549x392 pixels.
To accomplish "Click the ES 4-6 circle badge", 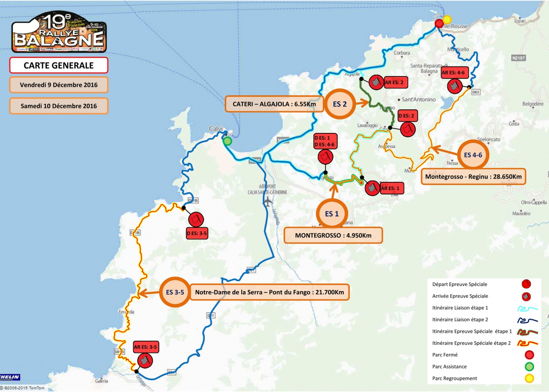I will tap(476, 156).
